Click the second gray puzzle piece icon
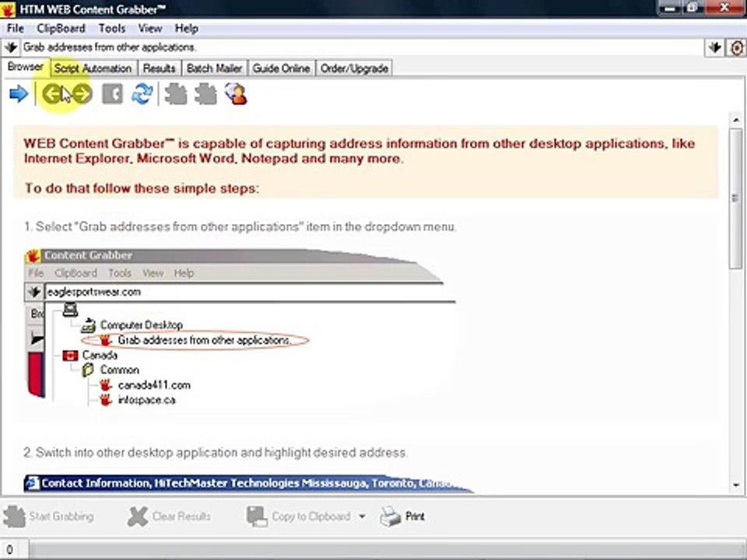Screen dimensions: 747x560 tap(205, 94)
